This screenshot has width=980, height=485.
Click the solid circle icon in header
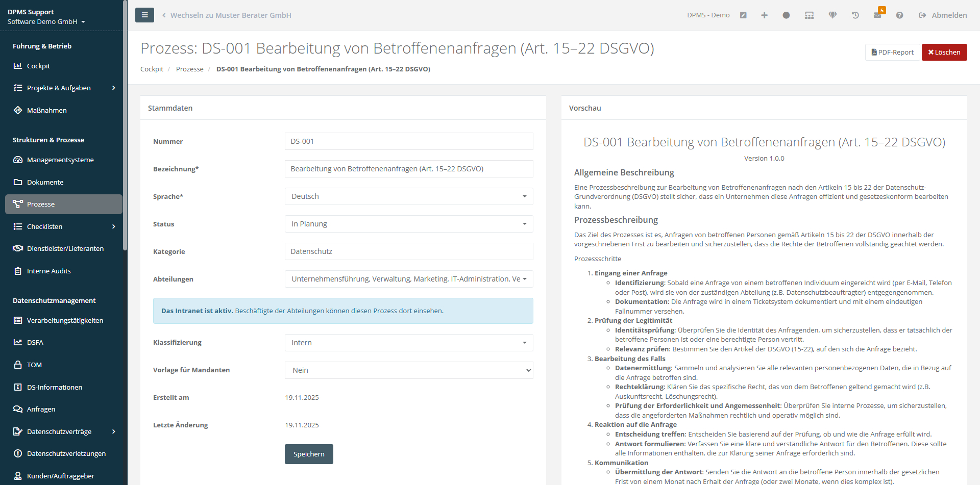[786, 15]
